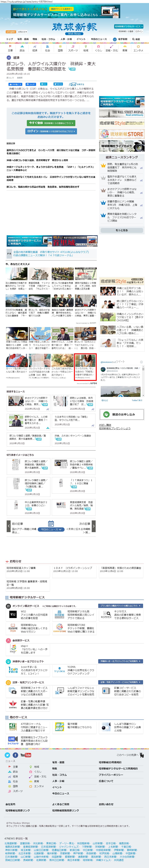149x868 pixels.
Task: Open related article 沖縄への豚コレラ侵入経路
Action: coord(37,160)
